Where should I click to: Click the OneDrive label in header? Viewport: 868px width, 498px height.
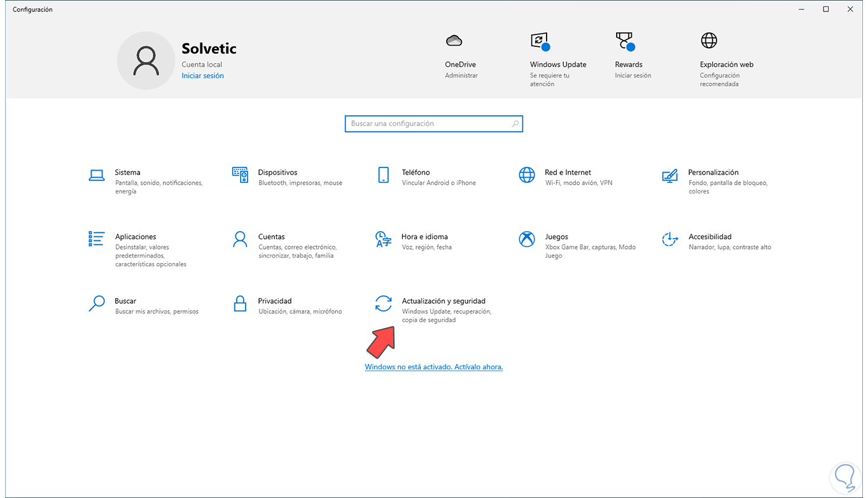(x=460, y=64)
